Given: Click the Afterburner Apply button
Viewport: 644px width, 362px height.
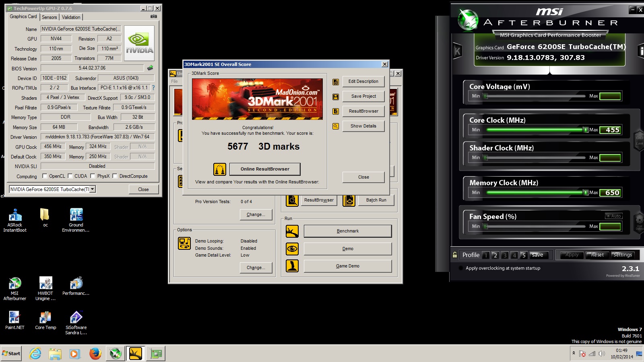Looking at the screenshot, I should [572, 255].
